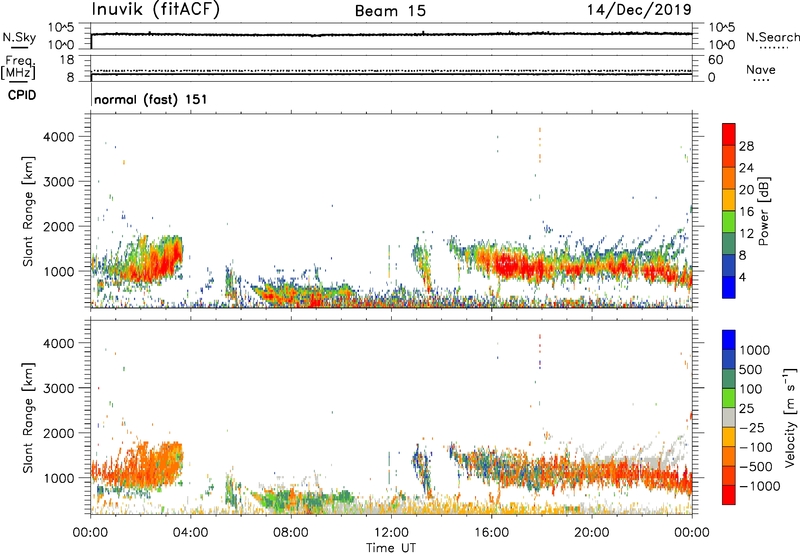
Task: Click the "CPID" row label
Action: [22, 95]
